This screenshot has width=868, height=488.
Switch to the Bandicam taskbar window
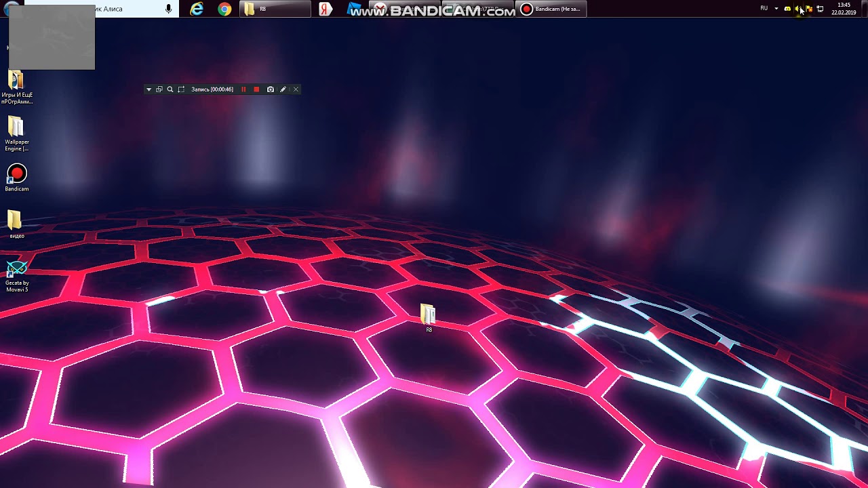[x=551, y=9]
